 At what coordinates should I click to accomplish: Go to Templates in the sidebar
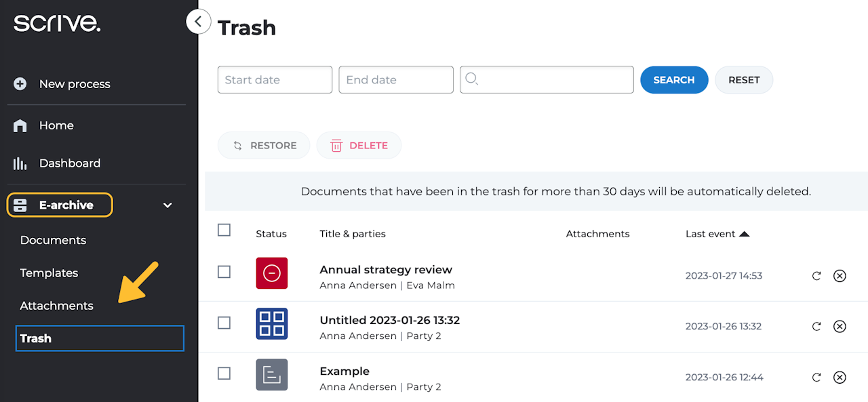click(x=49, y=273)
